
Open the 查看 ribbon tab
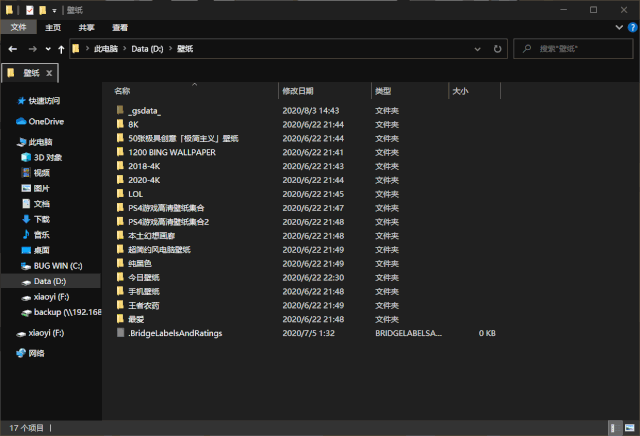119,28
